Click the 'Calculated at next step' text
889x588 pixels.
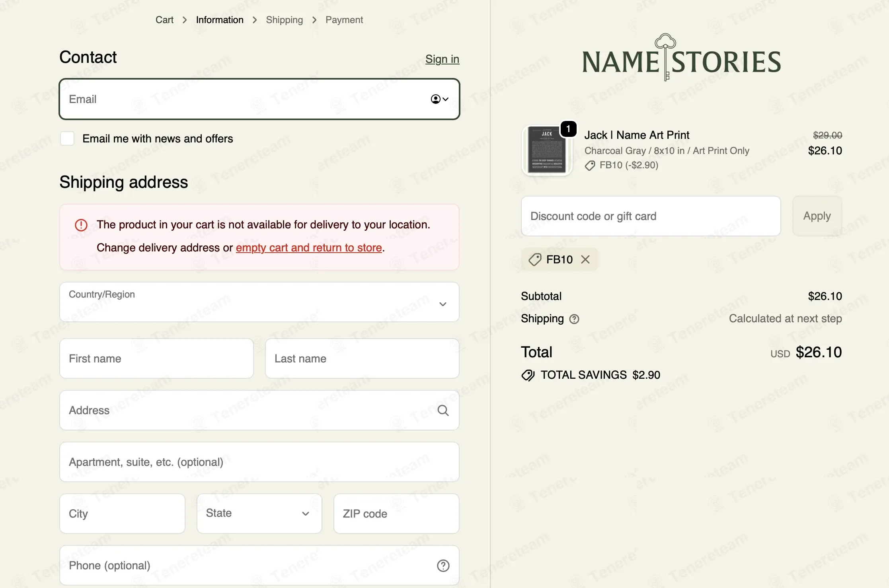tap(785, 319)
